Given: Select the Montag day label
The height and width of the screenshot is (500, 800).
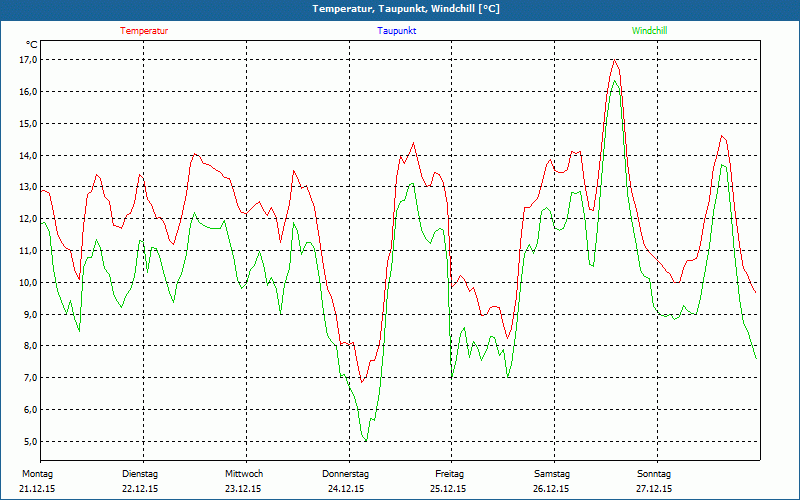Looking at the screenshot, I should point(37,474).
